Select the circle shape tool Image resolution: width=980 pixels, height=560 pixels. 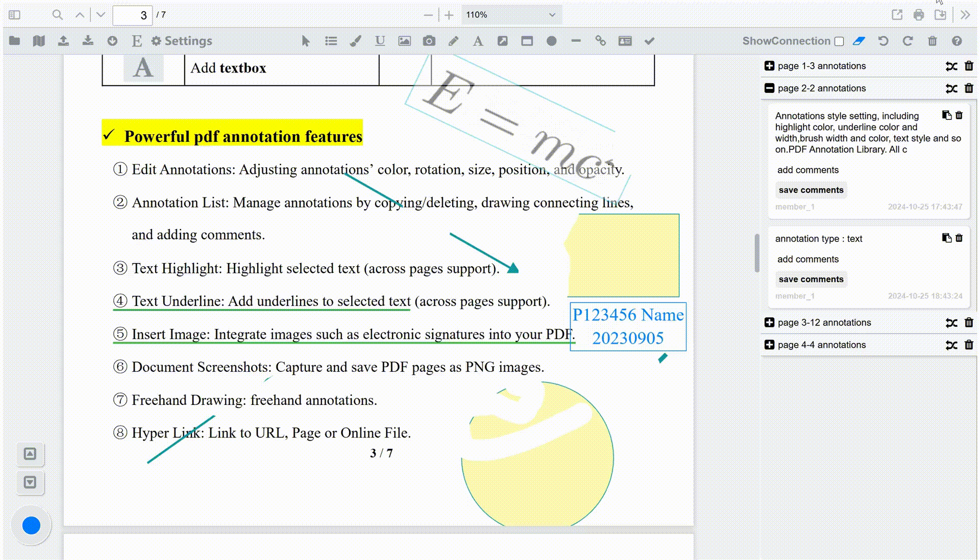click(551, 41)
